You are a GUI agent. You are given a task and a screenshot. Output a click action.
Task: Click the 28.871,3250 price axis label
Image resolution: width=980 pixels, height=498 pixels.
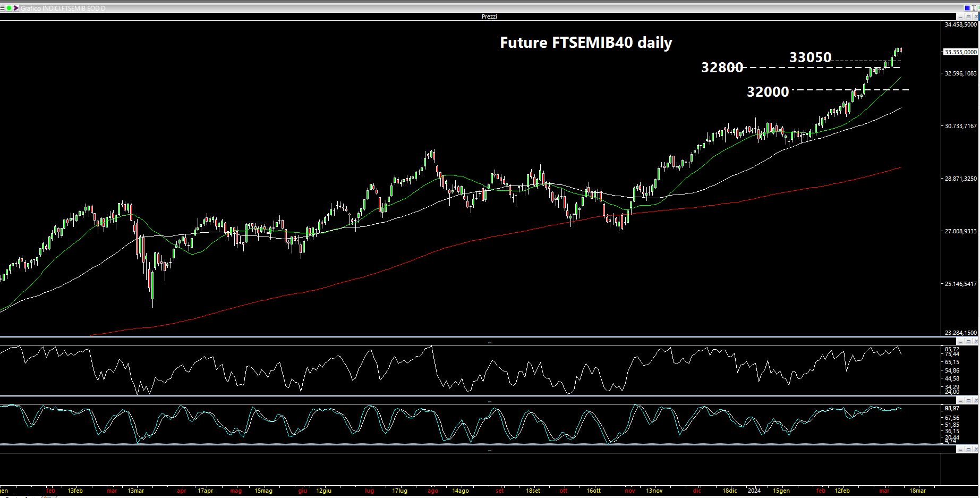click(x=960, y=179)
